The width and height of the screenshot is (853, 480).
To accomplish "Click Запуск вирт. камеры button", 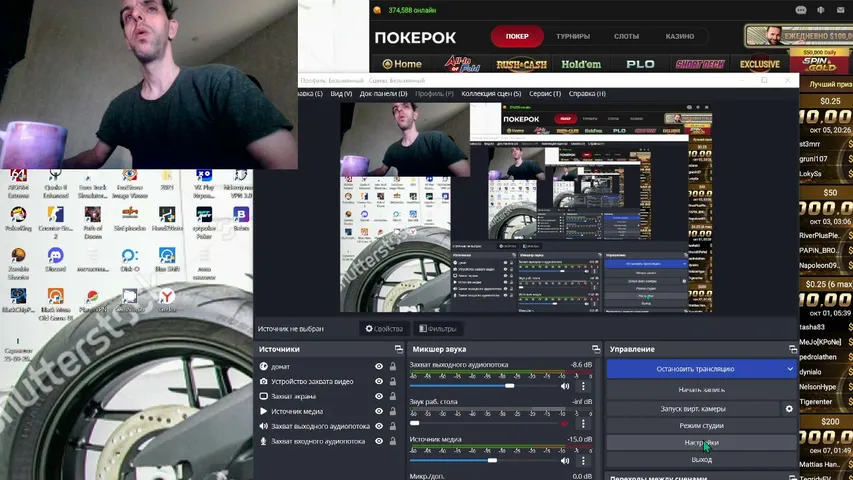I will pyautogui.click(x=693, y=409).
